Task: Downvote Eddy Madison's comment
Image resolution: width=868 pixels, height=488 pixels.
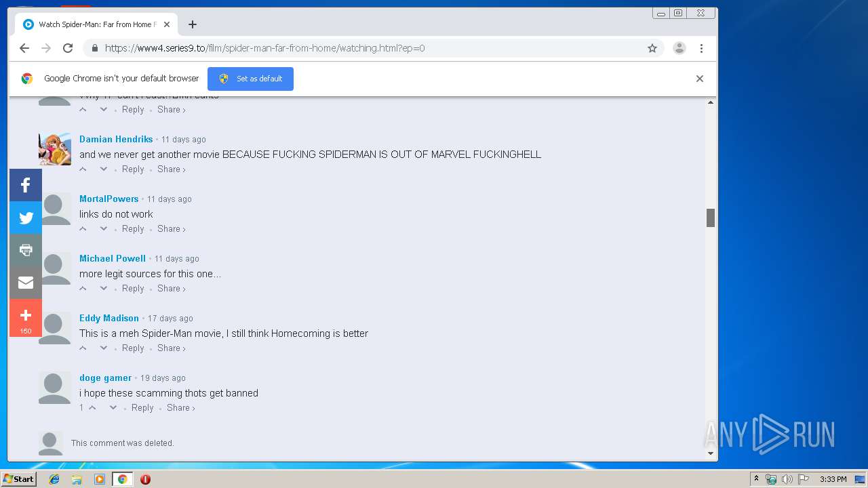Action: (104, 348)
